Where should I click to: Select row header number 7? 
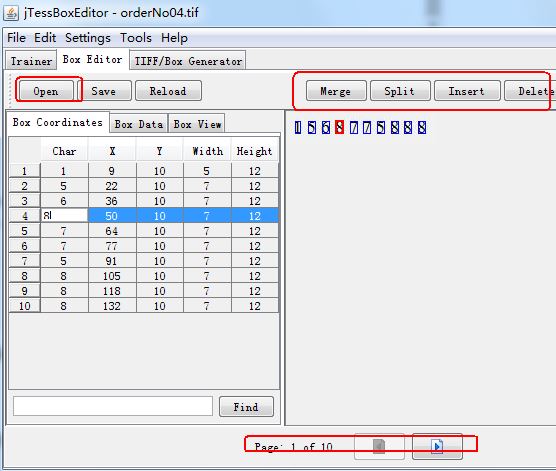pos(24,261)
